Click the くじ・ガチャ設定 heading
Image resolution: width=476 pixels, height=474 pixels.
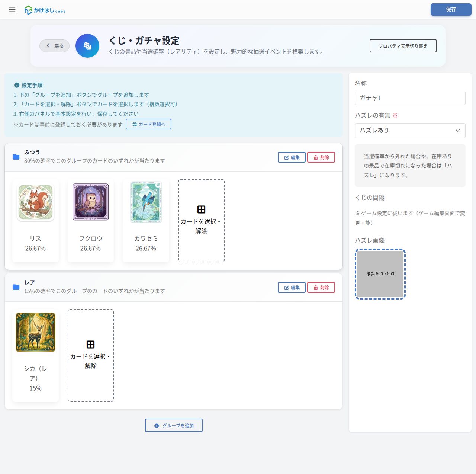point(144,41)
